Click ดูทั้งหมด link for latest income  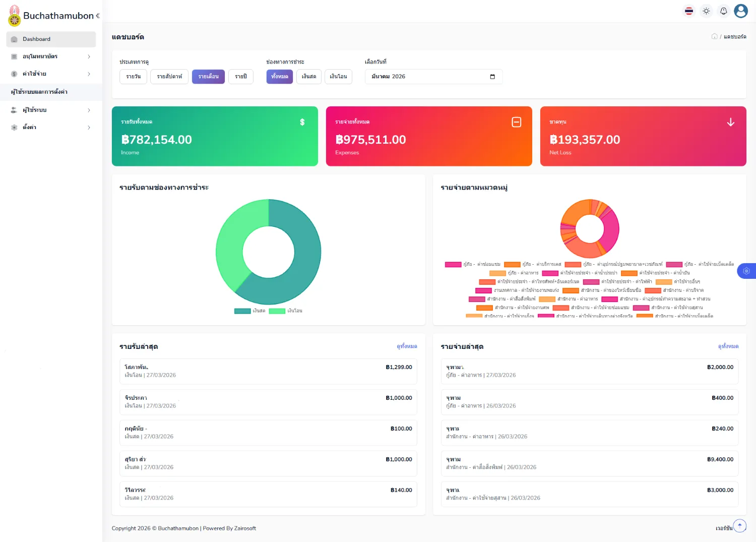[x=407, y=346]
